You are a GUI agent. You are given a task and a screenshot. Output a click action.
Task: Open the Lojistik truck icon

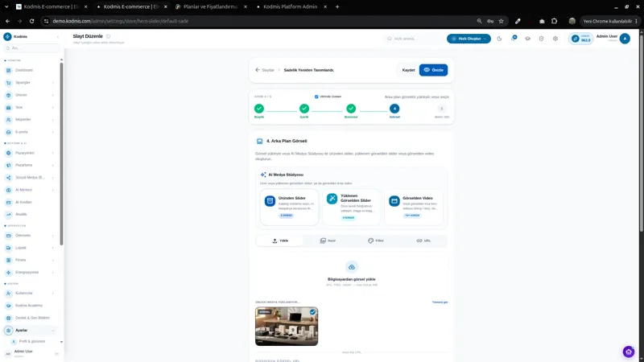(x=9, y=248)
